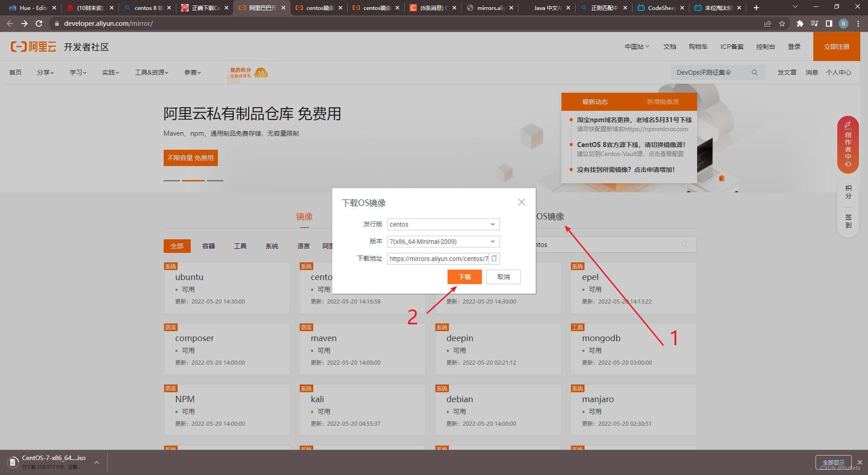868x475 pixels.
Task: Select the 工具 category filter
Action: pyautogui.click(x=241, y=246)
